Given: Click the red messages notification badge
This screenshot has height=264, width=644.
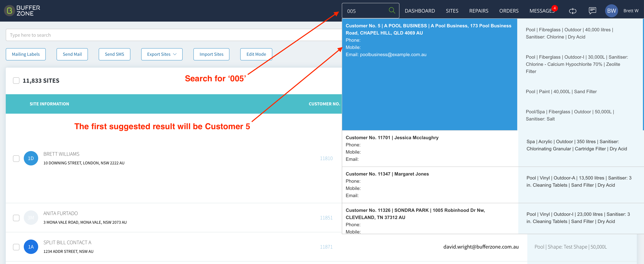Looking at the screenshot, I should click(554, 8).
